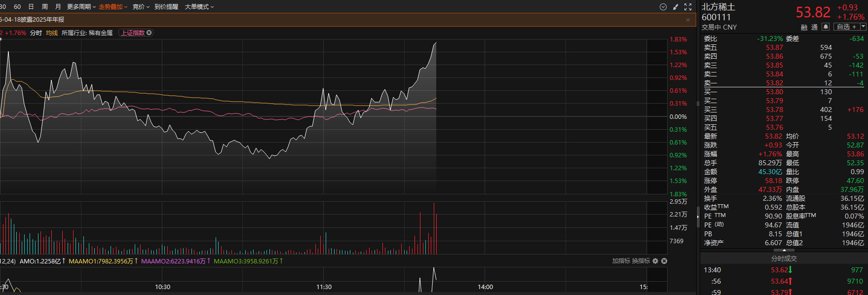Click 14:00 marker on time axis
The image size is (868, 295).
point(485,287)
